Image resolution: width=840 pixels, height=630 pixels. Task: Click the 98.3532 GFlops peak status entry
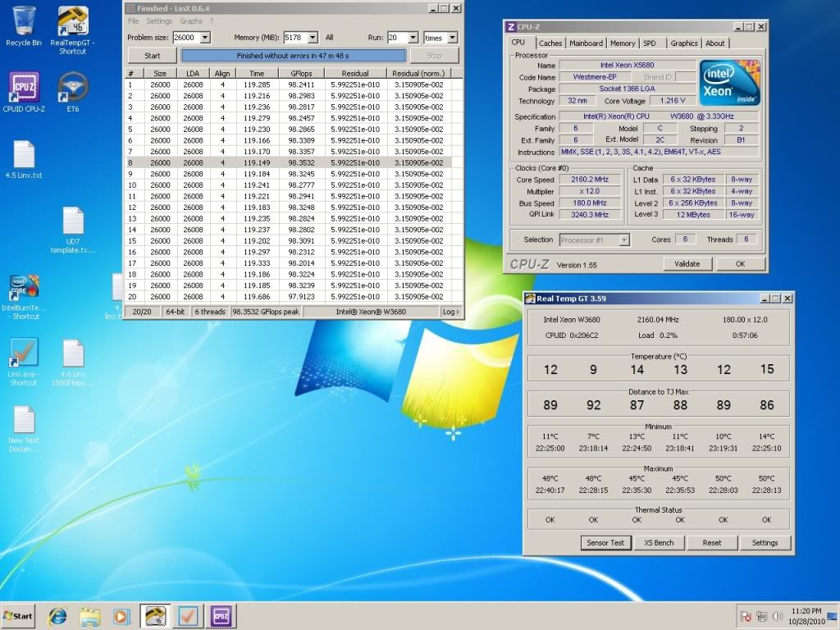[267, 312]
